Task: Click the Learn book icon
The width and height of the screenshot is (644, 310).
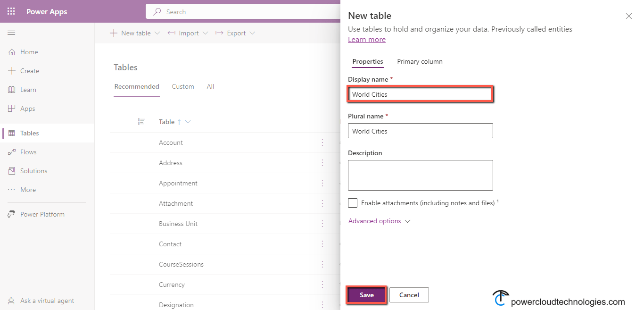Action: [x=12, y=90]
